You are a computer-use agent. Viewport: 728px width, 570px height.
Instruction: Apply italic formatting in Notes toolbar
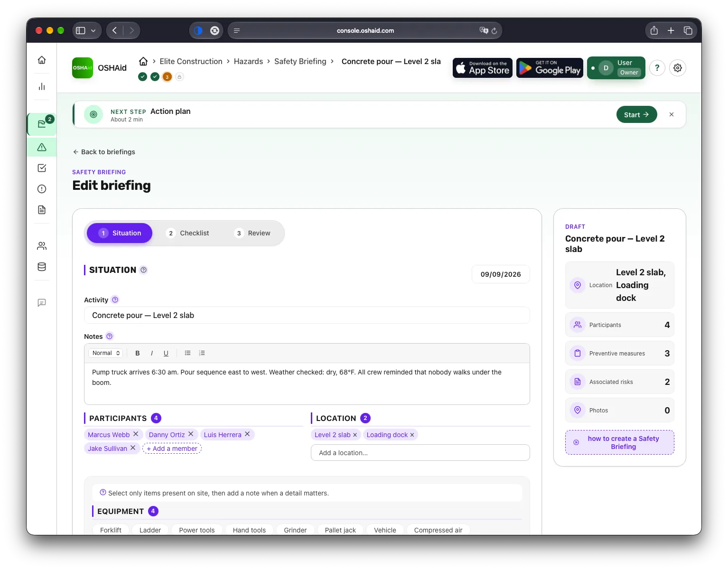(152, 353)
